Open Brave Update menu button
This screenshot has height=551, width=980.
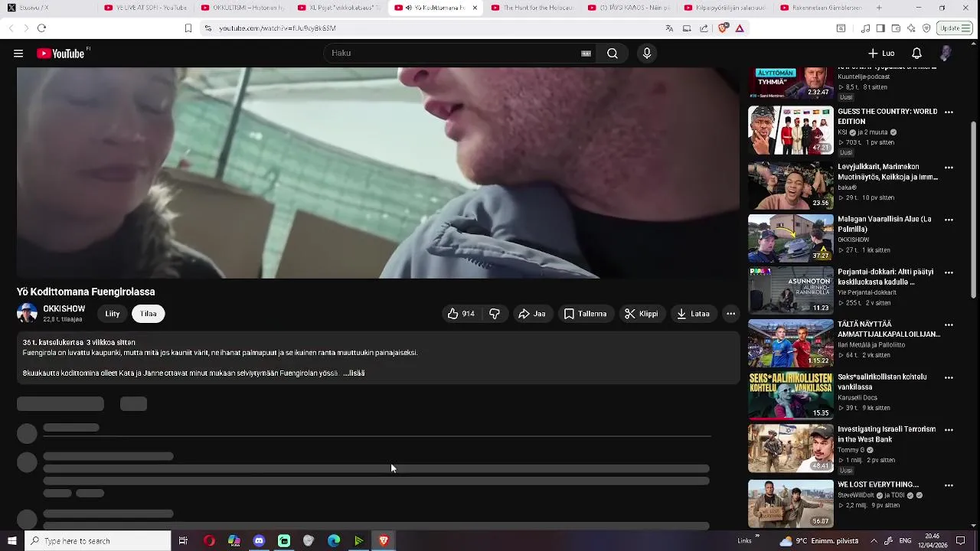click(x=955, y=28)
